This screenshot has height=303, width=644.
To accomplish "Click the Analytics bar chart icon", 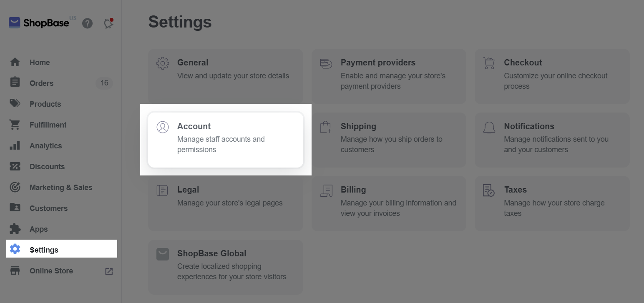I will click(15, 145).
